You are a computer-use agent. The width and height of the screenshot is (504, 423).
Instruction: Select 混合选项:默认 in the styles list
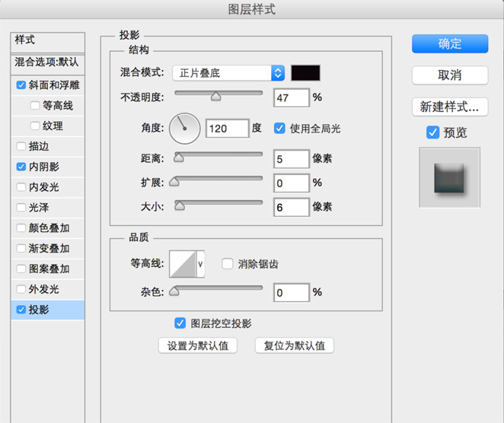pyautogui.click(x=46, y=62)
